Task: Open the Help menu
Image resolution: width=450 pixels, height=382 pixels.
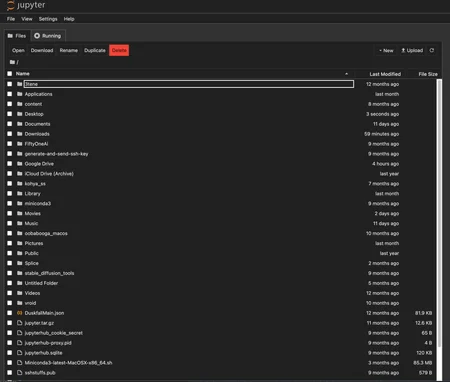Action: (69, 19)
